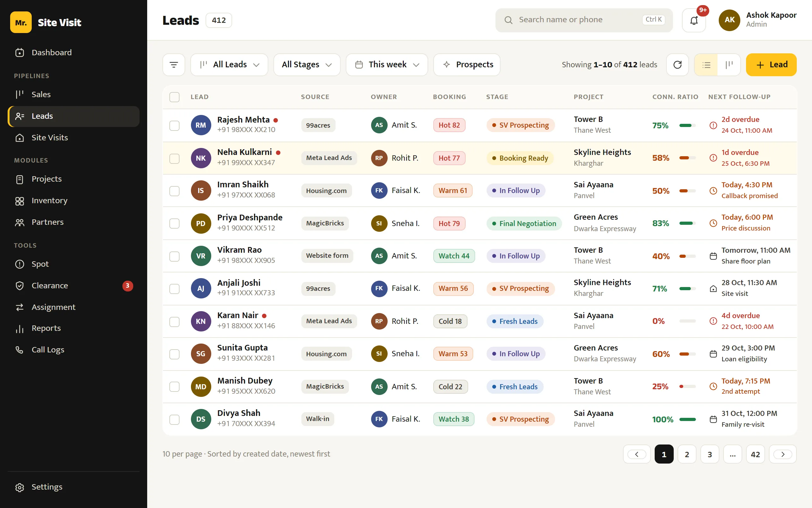
Task: Check the Rajesh Mehta row checkbox
Action: (x=174, y=125)
